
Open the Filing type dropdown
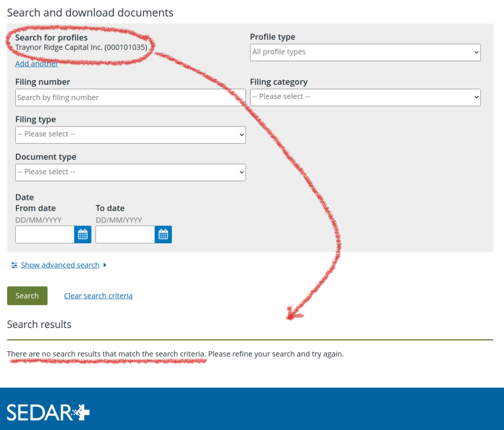point(130,135)
